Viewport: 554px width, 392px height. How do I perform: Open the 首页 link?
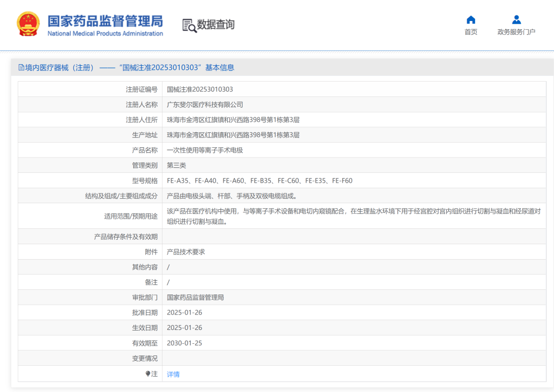click(470, 32)
